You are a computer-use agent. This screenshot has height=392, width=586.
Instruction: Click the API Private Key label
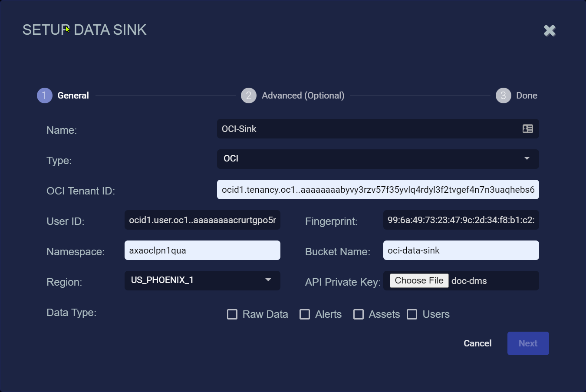343,282
